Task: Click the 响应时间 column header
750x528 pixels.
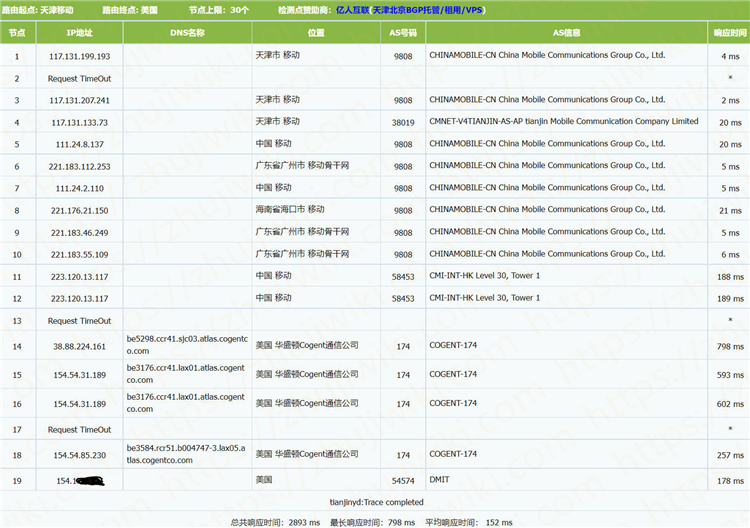Action: coord(730,33)
